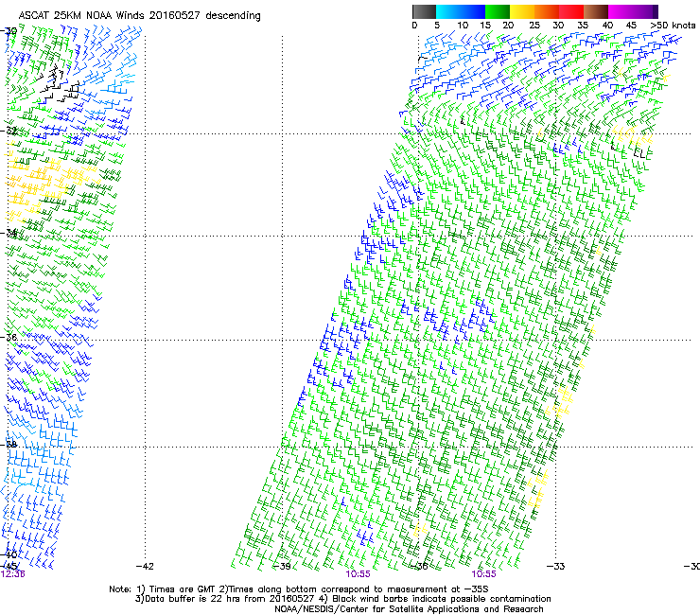Click the NOAA/NESDIS Center for Satellite Applications credit

click(x=409, y=609)
